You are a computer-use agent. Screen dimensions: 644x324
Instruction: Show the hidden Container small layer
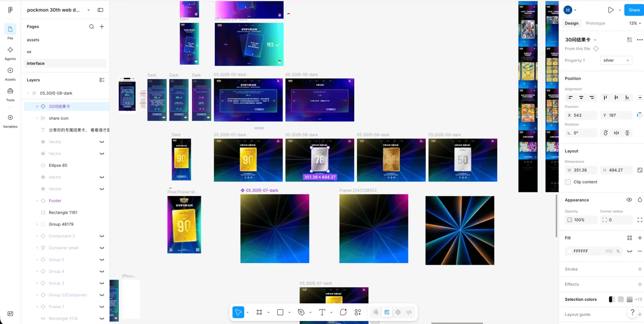pyautogui.click(x=102, y=248)
